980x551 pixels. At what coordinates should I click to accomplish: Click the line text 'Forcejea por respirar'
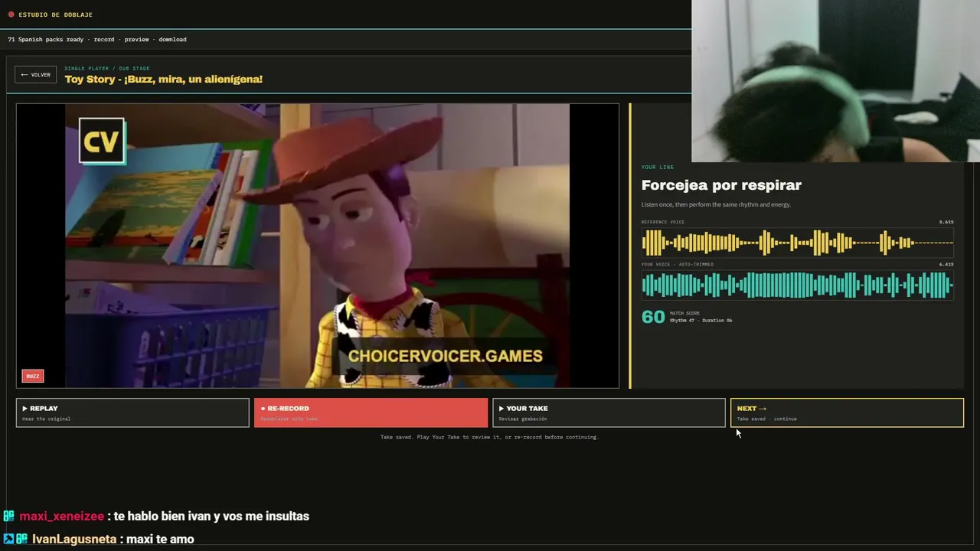pyautogui.click(x=721, y=185)
